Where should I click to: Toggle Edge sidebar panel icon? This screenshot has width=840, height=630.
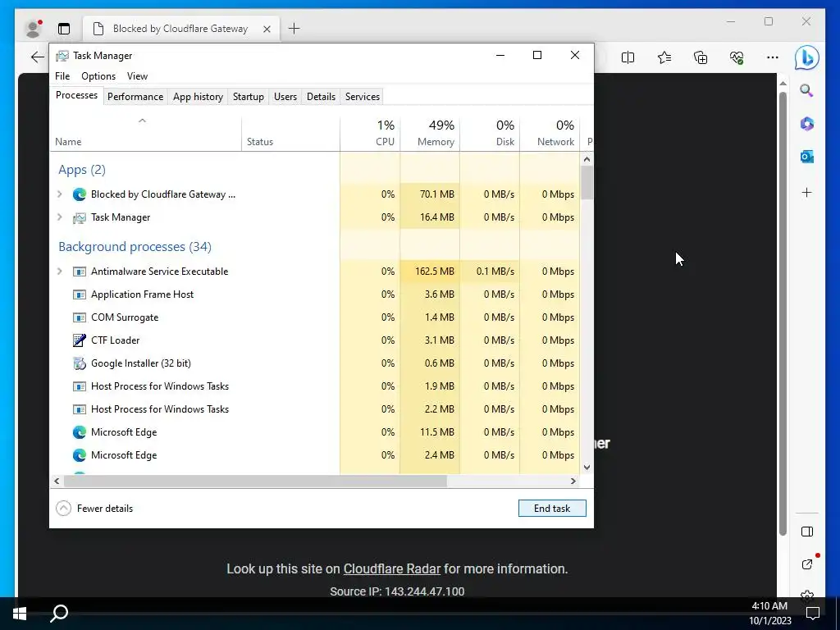pyautogui.click(x=807, y=532)
